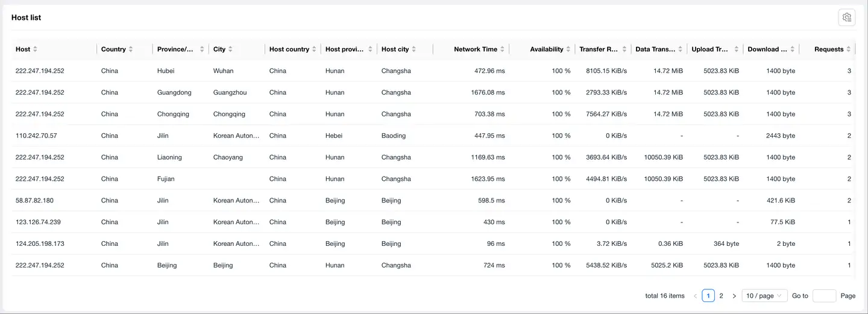Click the Go to page input field
Image resolution: width=868 pixels, height=314 pixels.
click(824, 296)
